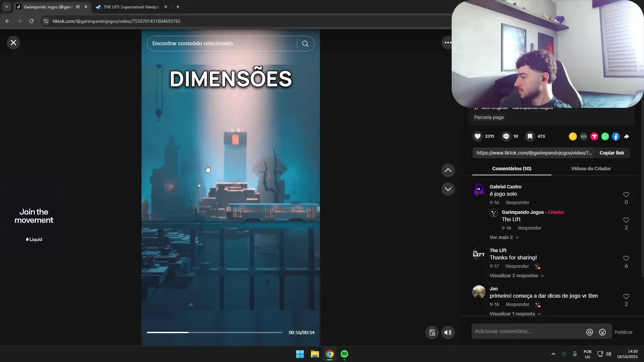Send to friends with red paper-plane icon

pyautogui.click(x=594, y=136)
